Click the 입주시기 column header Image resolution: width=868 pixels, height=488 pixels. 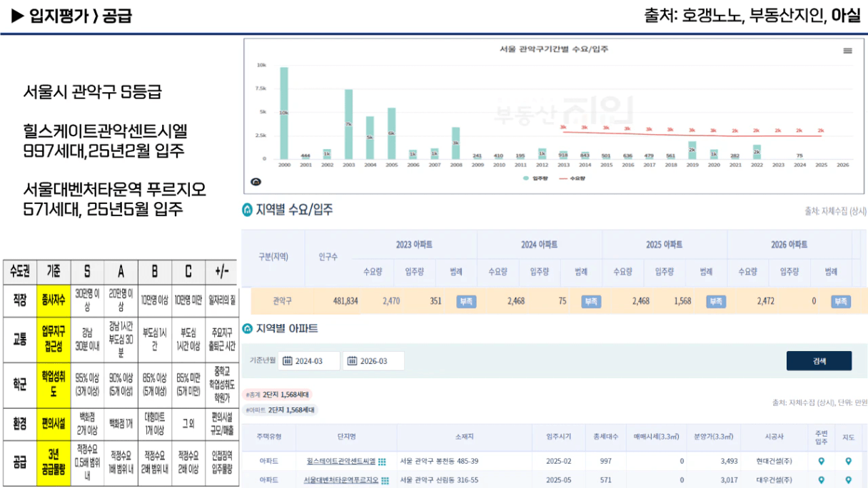[x=558, y=437]
